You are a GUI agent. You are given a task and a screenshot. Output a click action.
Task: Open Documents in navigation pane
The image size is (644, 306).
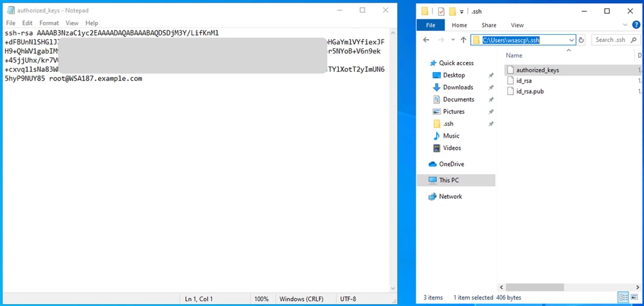(x=458, y=99)
